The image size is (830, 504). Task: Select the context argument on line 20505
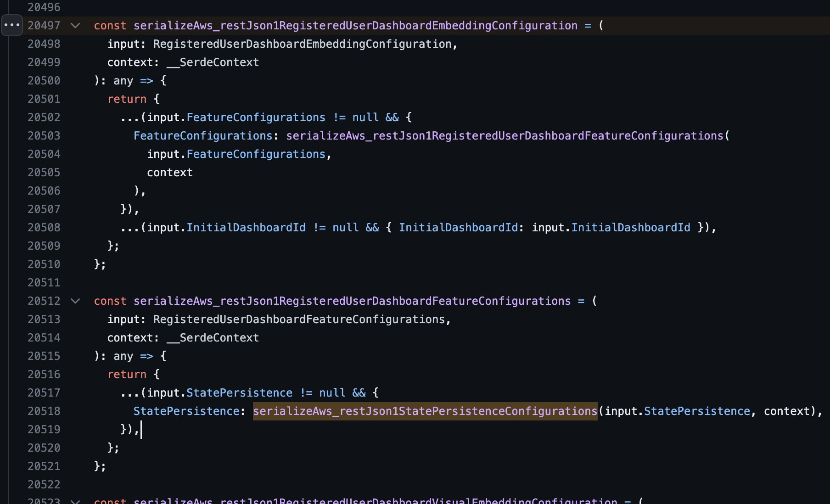(x=169, y=172)
